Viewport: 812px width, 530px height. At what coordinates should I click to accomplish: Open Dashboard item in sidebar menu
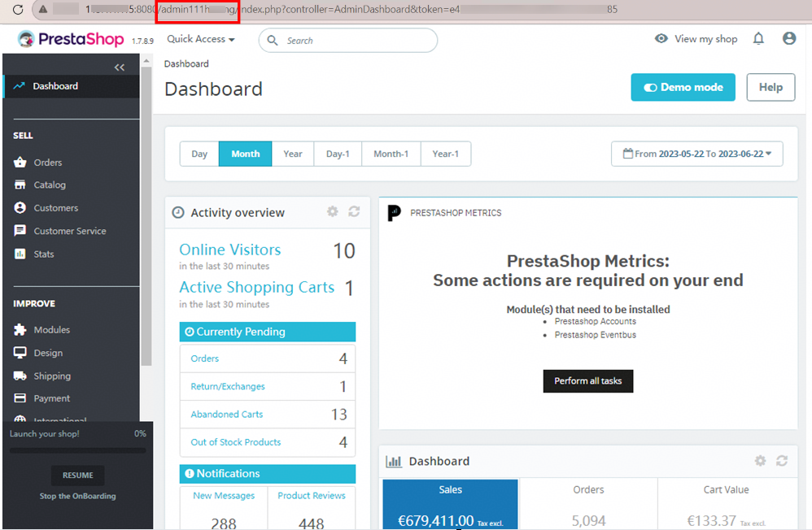(x=72, y=86)
